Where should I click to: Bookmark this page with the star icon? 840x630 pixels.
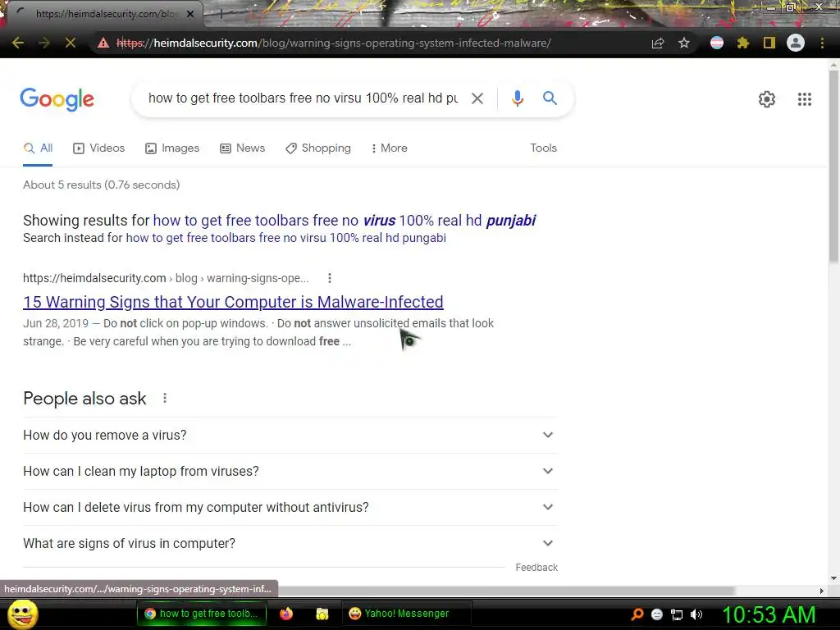click(x=684, y=43)
